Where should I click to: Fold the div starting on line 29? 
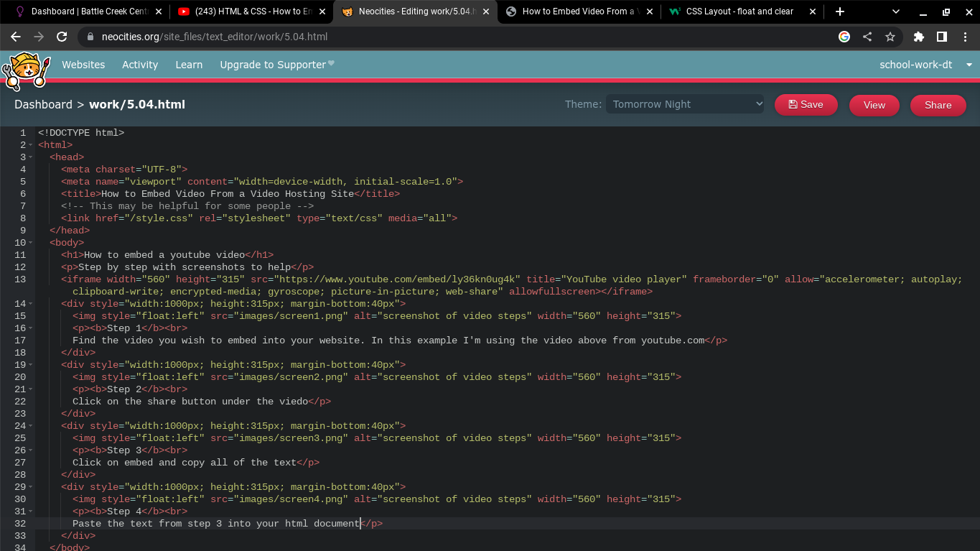[x=30, y=487]
